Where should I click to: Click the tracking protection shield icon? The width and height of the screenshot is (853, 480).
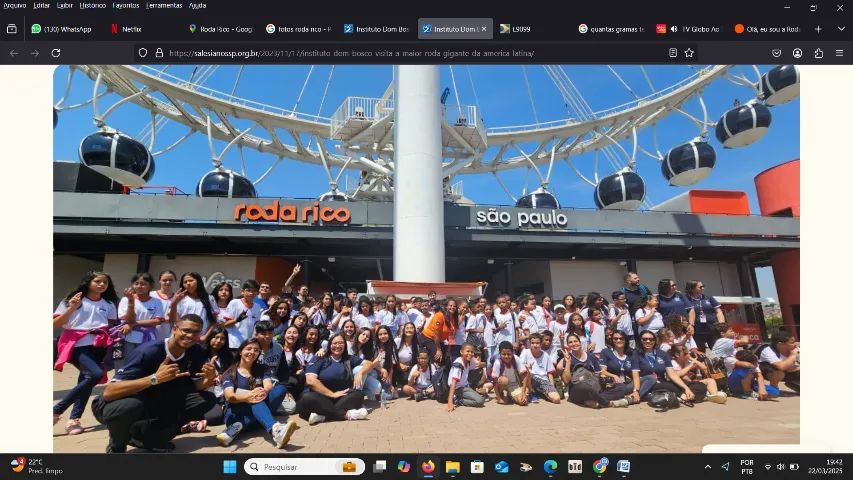point(143,53)
